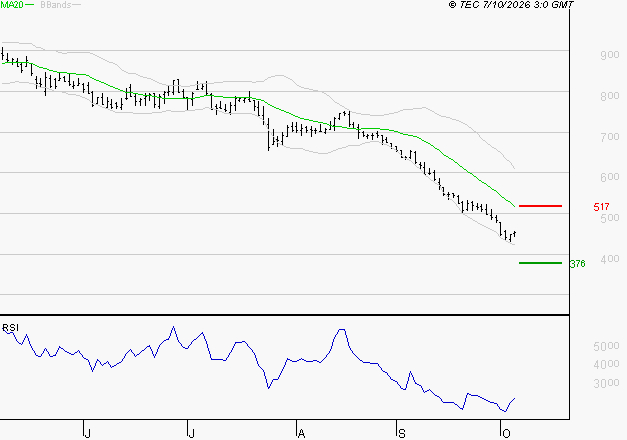Click the 400 price axis label

[x=610, y=259]
